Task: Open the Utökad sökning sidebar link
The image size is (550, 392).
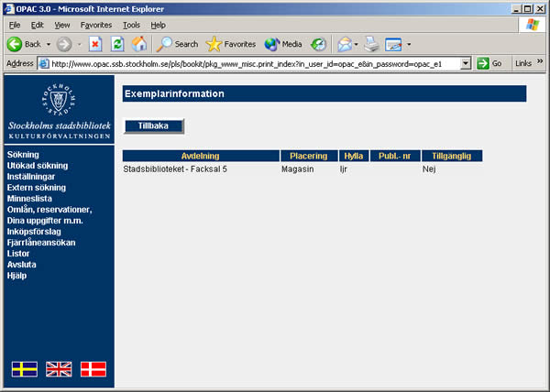Action: (37, 166)
